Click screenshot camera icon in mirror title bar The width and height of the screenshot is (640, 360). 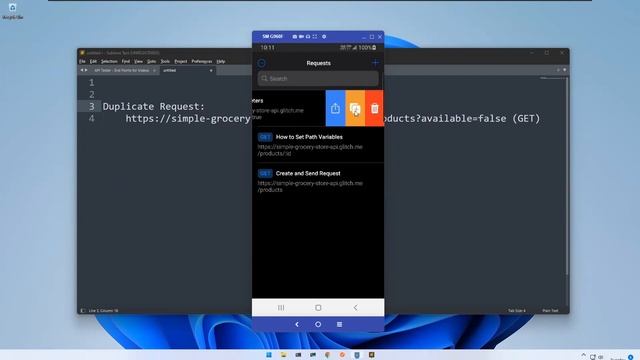click(x=295, y=37)
